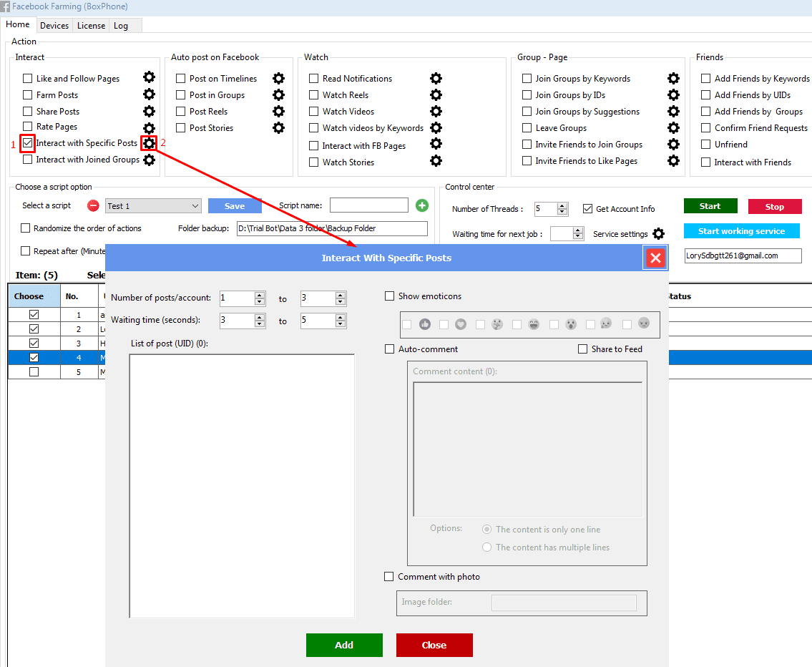
Task: Decrease maximum Number of posts/account
Action: click(341, 301)
